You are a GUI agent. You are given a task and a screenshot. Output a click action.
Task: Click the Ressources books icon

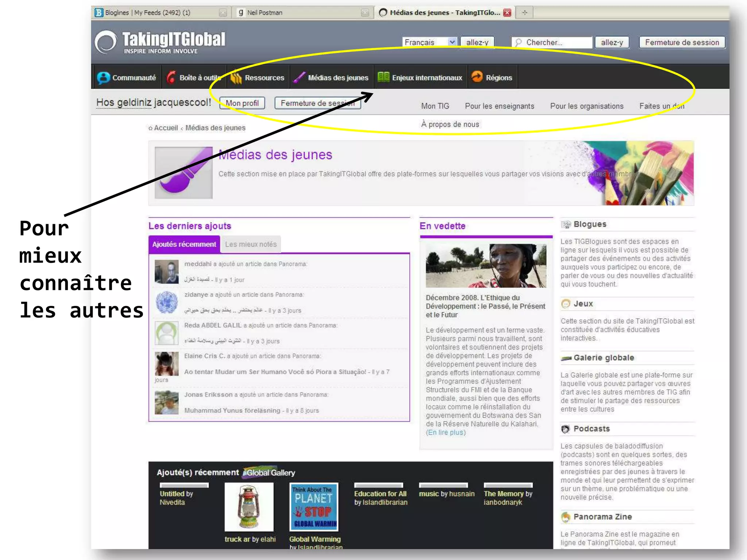[x=236, y=77]
